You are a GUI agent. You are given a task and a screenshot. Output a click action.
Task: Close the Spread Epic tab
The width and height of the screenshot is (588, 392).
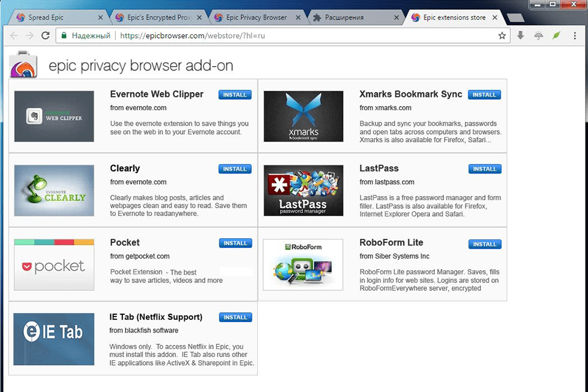click(100, 17)
